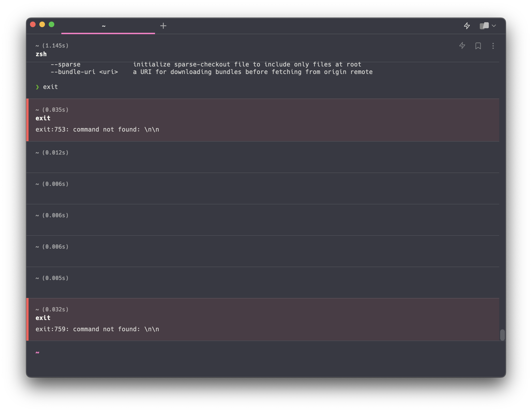Open the kebab options menu for the block
Image resolution: width=532 pixels, height=412 pixels.
click(493, 46)
